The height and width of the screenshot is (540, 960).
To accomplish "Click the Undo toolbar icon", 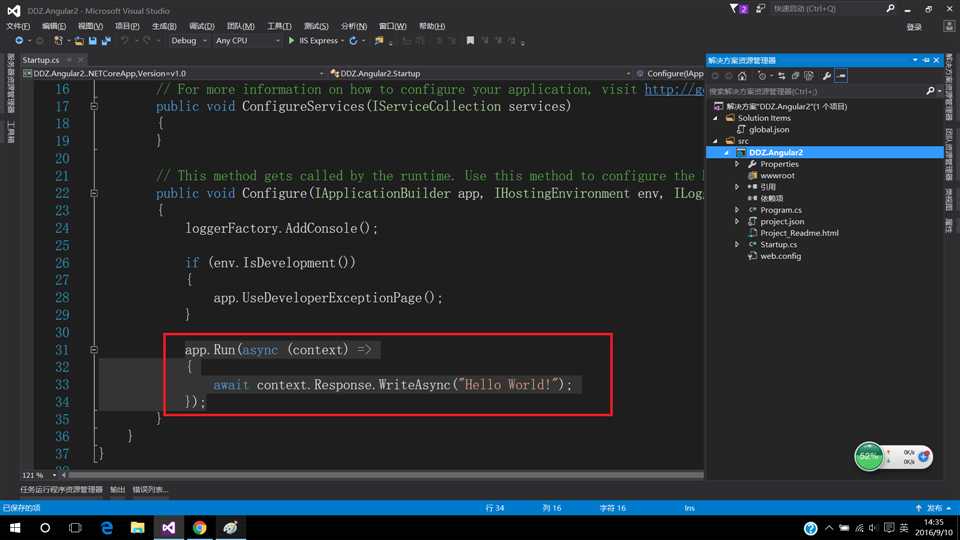I will tap(125, 40).
